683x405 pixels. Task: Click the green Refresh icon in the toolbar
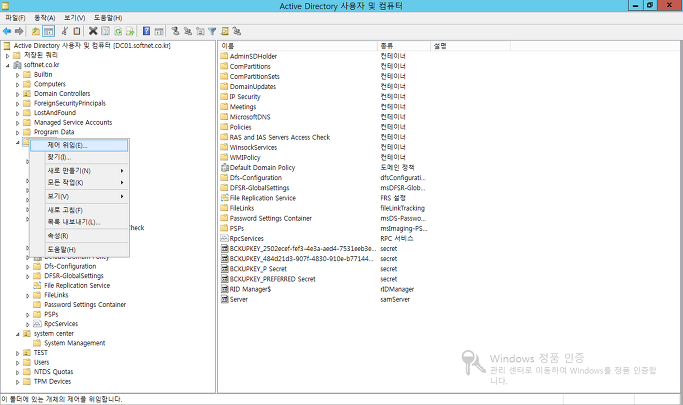pos(118,31)
